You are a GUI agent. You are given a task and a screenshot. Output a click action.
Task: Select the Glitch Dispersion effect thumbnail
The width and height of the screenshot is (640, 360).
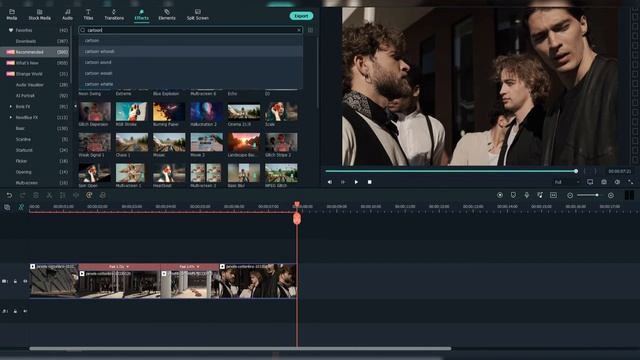(x=94, y=111)
